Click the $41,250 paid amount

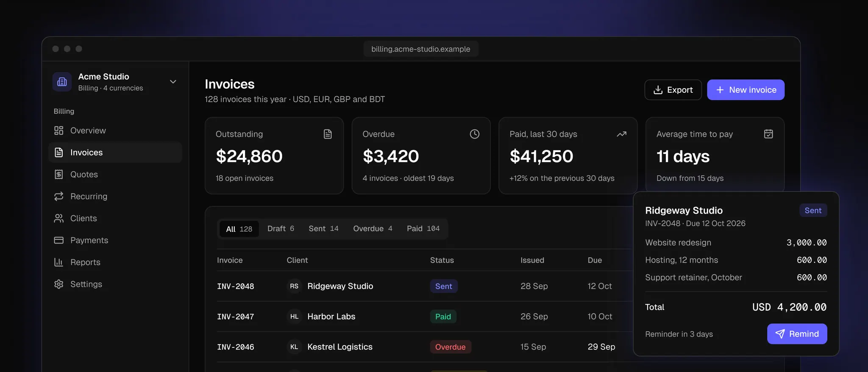pyautogui.click(x=541, y=156)
